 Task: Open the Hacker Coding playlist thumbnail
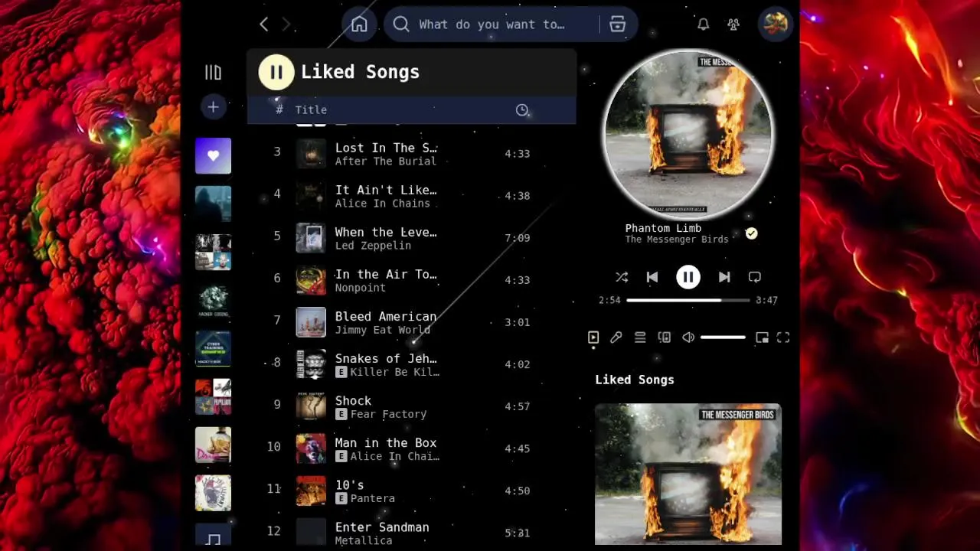[x=213, y=300]
